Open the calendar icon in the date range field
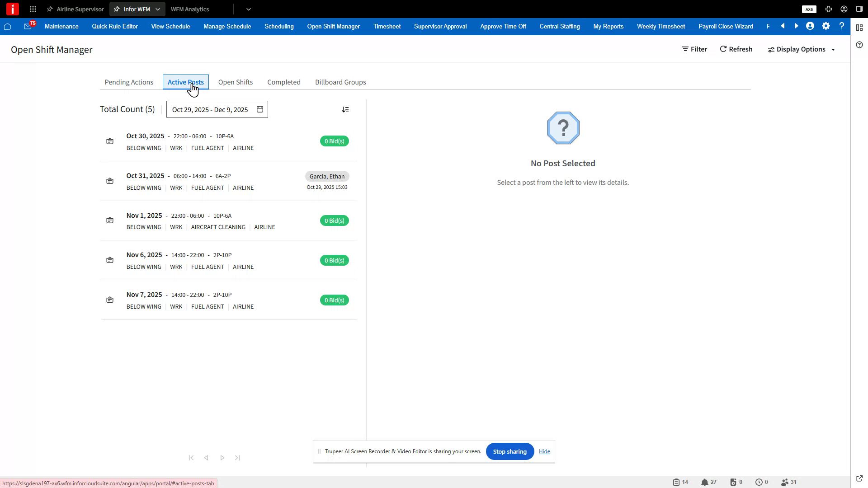 (x=259, y=109)
